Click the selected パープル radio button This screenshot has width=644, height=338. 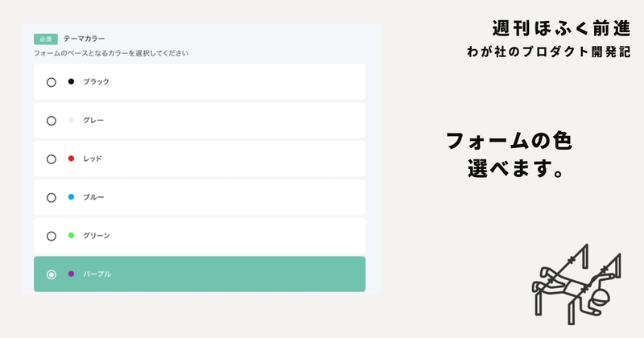click(52, 274)
